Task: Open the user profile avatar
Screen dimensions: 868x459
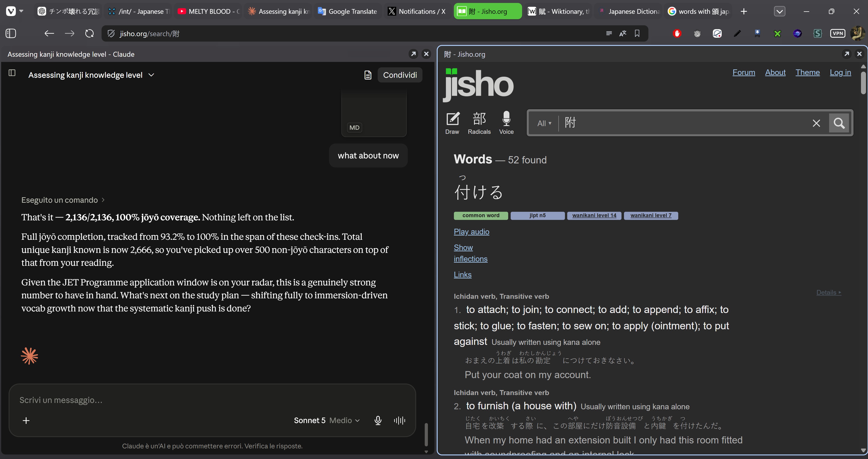Action: pos(857,33)
